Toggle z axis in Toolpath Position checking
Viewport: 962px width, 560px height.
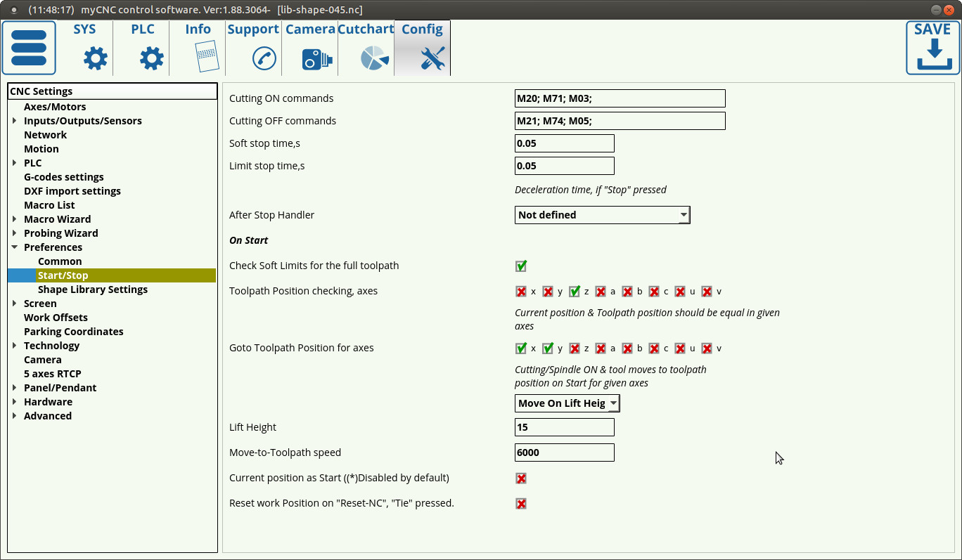pos(575,291)
